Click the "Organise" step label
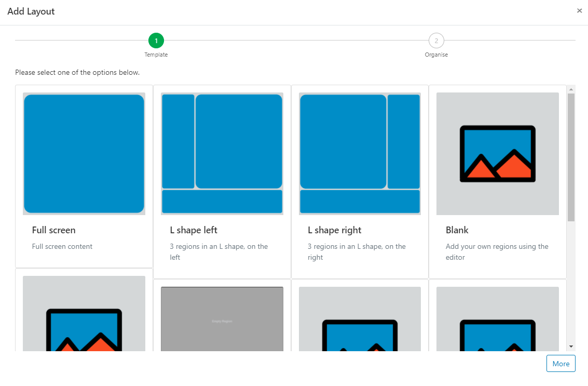Viewport: 588px width, 386px height. tap(436, 55)
